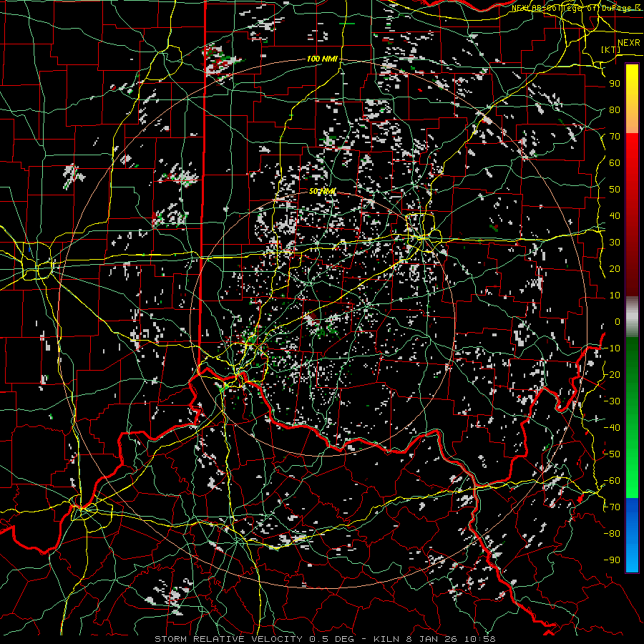Click the -50 knot scale label
This screenshot has height=644, width=644.
(x=612, y=454)
